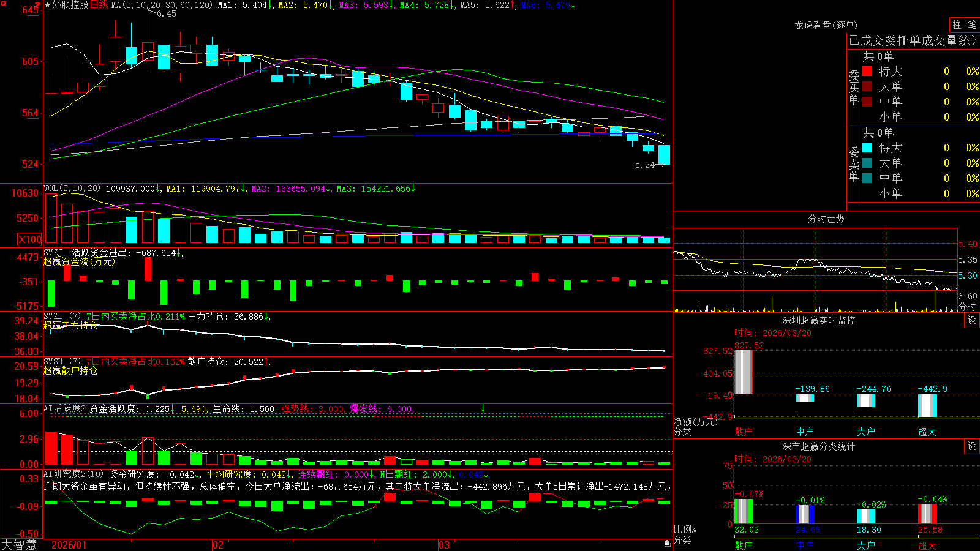Click the 02 month timeline marker
This screenshot has height=551, width=980.
click(218, 545)
